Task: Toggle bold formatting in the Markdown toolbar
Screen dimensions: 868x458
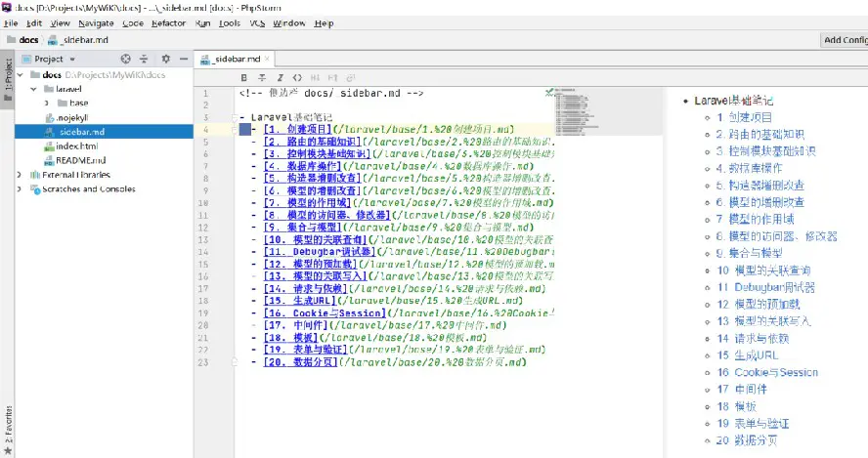Action: (244, 78)
